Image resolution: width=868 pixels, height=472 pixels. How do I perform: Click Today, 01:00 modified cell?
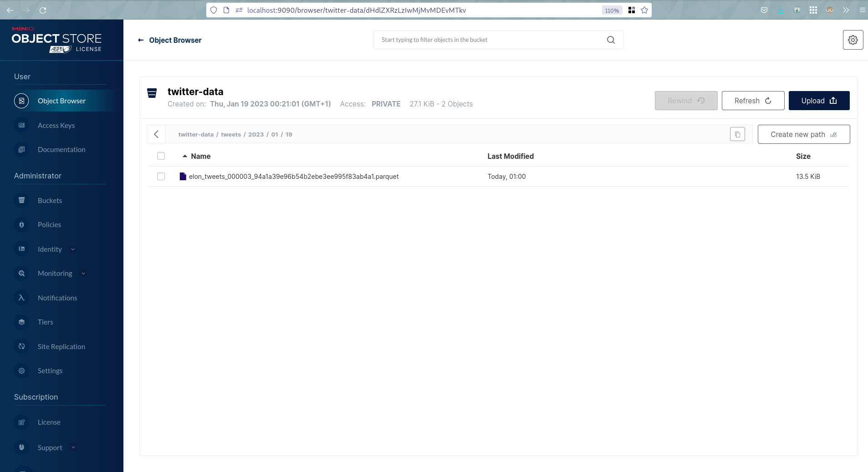pyautogui.click(x=506, y=176)
